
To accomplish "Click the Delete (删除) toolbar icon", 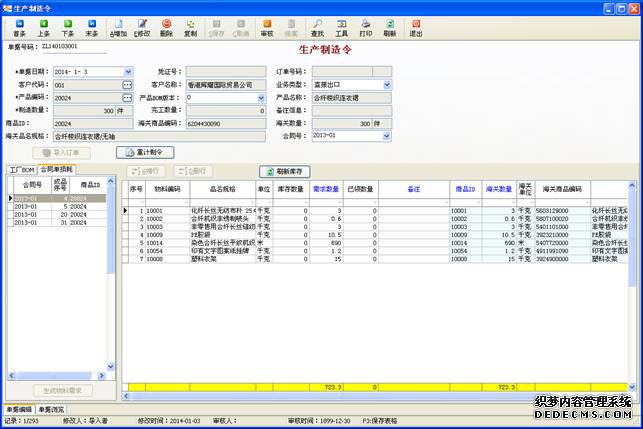I will (x=166, y=26).
